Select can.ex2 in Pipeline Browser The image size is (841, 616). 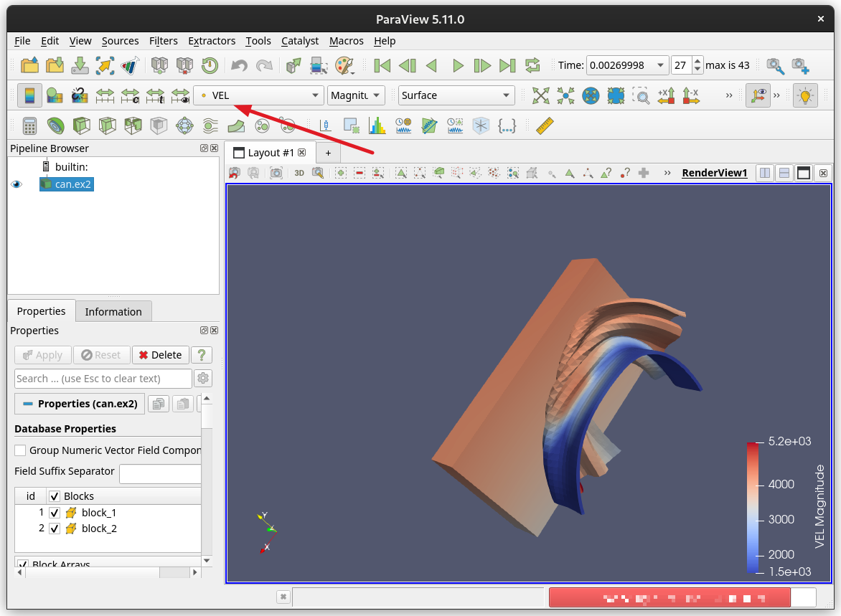pos(67,184)
